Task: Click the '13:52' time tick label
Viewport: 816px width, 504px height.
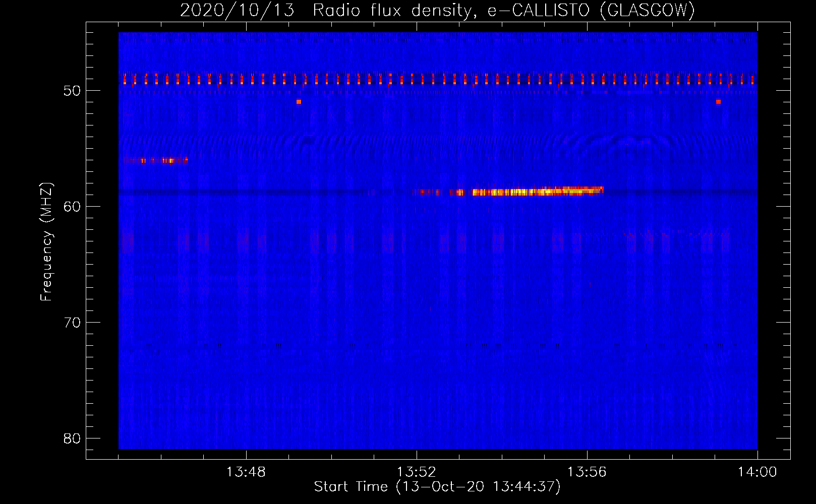Action: [417, 472]
